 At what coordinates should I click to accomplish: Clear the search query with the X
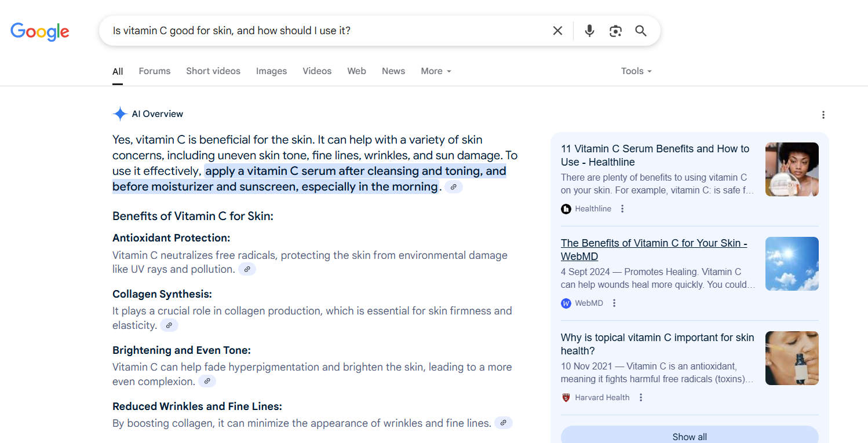point(557,30)
